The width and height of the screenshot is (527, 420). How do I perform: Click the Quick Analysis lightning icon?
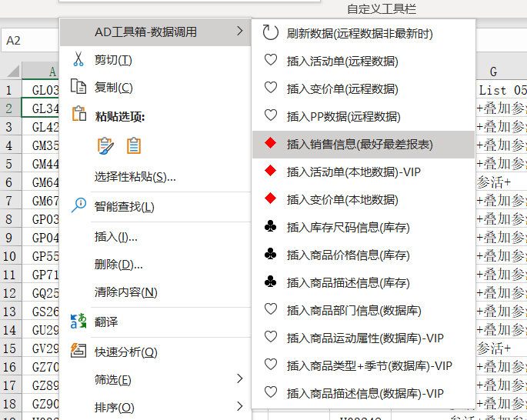click(78, 351)
